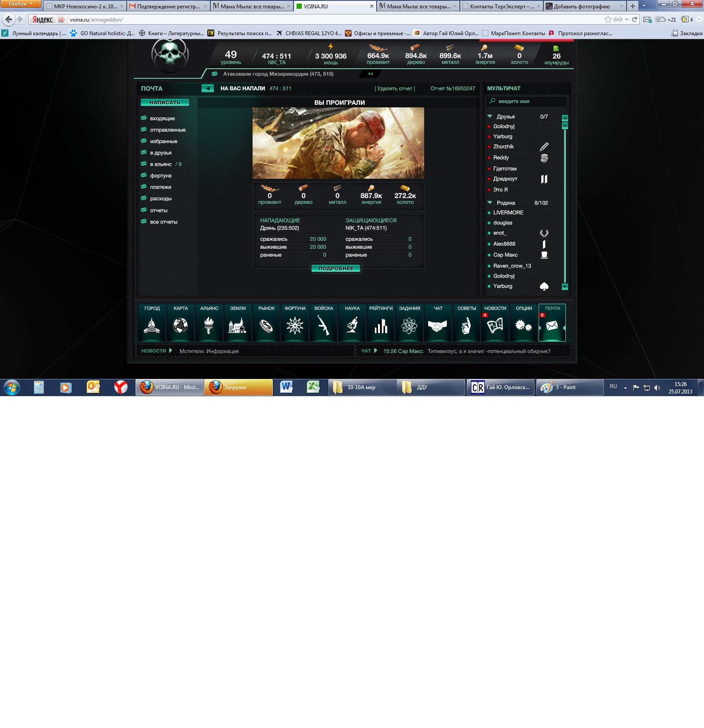Open ОПЦИИ gears icon
Screen dimensions: 704x728
pos(524,325)
